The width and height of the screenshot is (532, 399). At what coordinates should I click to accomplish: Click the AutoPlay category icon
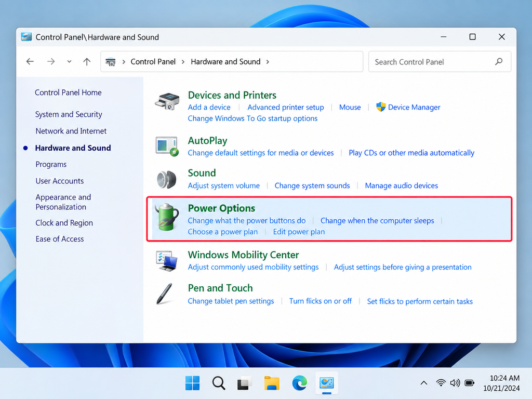pos(167,146)
